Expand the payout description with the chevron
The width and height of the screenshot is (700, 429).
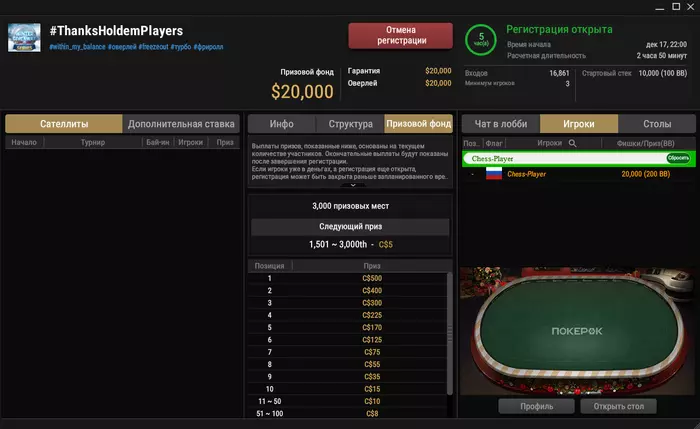[353, 185]
